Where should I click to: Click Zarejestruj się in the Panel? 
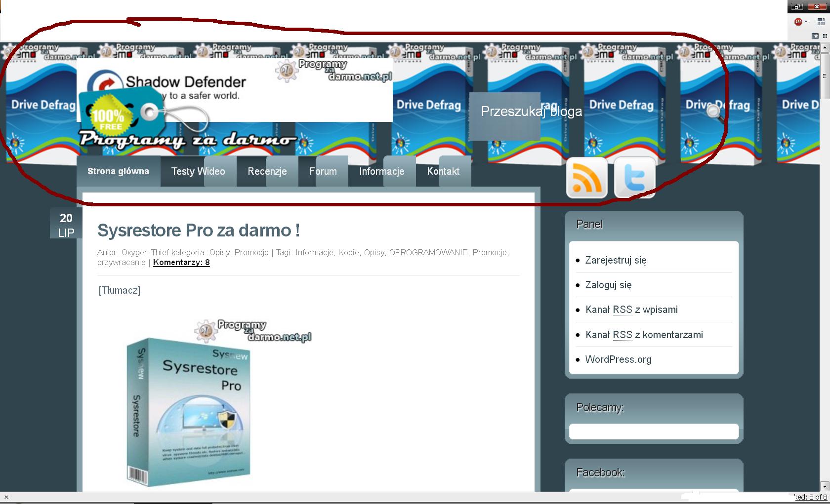click(x=616, y=260)
